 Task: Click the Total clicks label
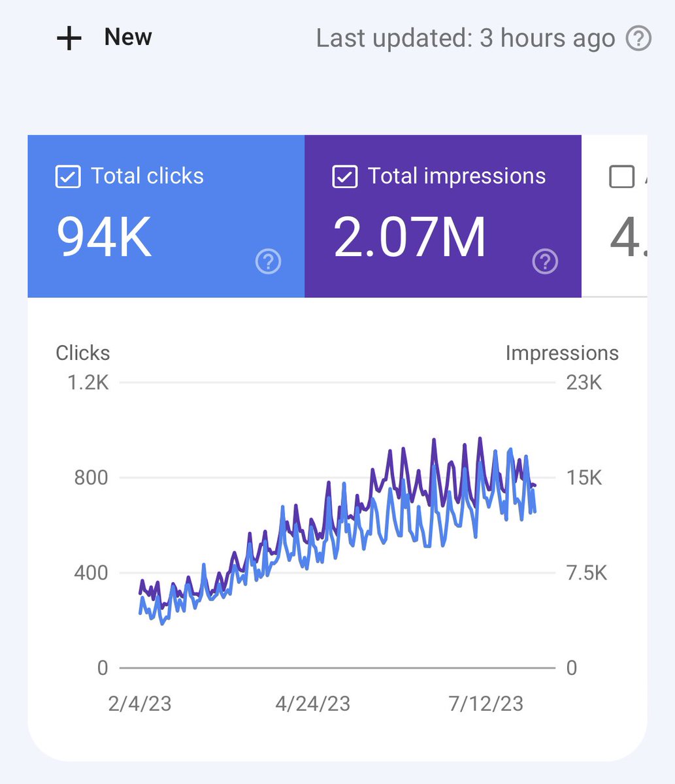click(147, 176)
